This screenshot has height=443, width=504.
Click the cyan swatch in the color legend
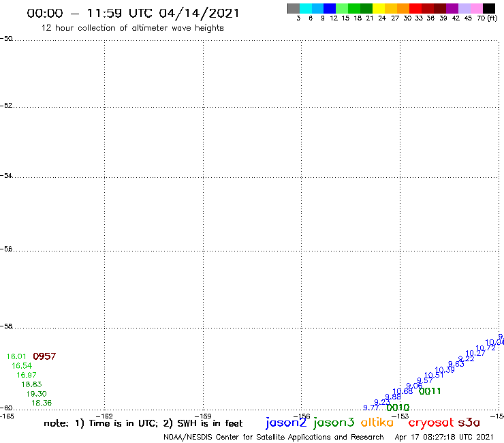pos(306,8)
